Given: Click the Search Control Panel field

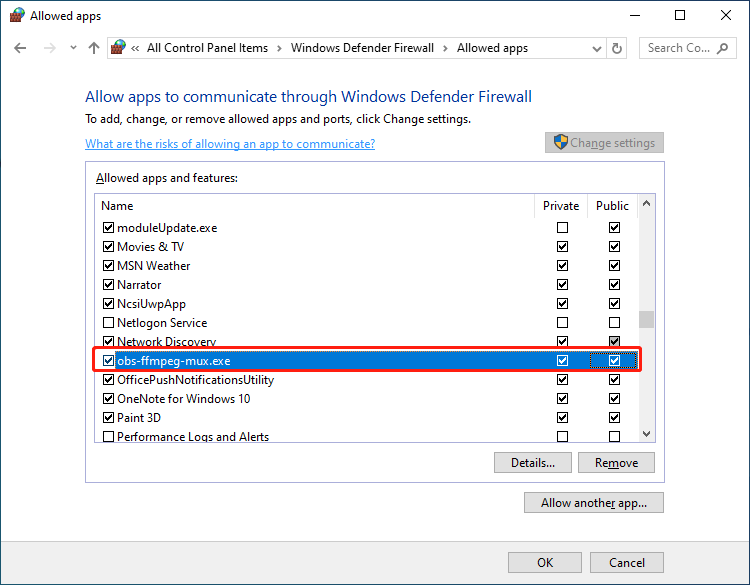Looking at the screenshot, I should 687,48.
